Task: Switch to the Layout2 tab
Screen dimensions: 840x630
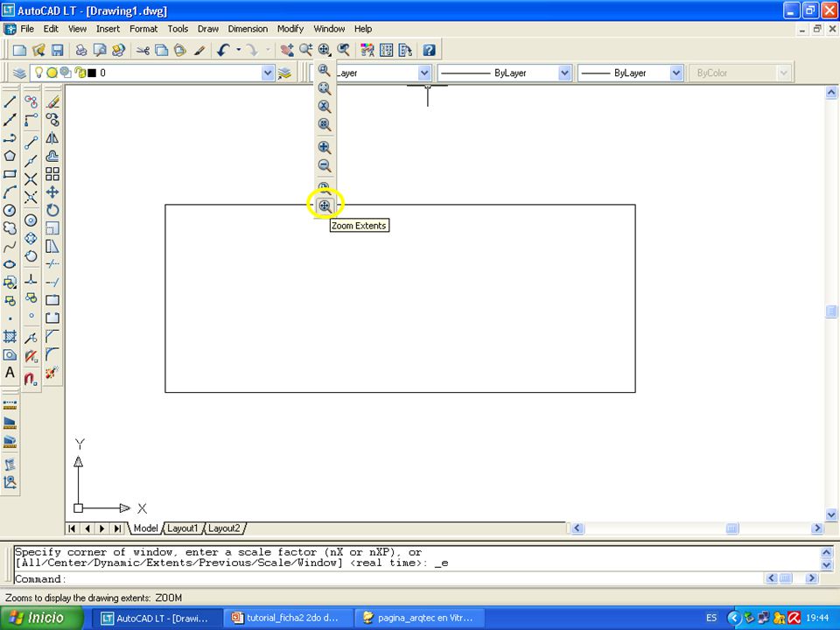Action: [x=224, y=528]
